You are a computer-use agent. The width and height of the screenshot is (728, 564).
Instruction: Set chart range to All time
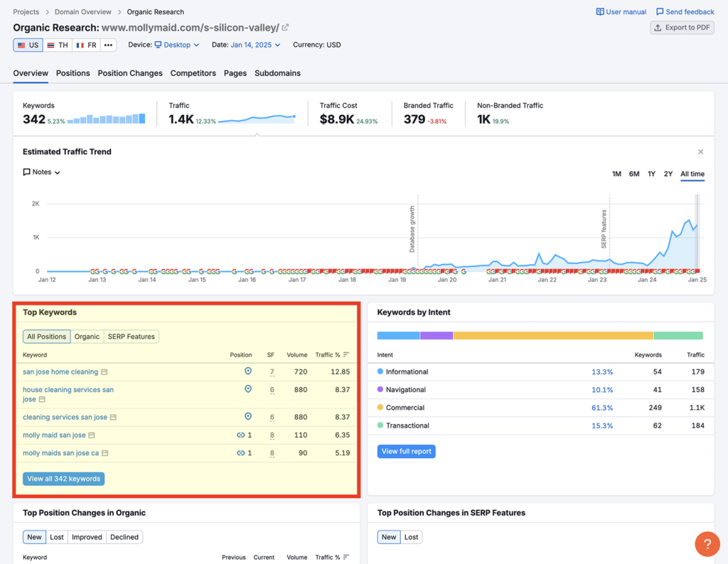click(692, 174)
